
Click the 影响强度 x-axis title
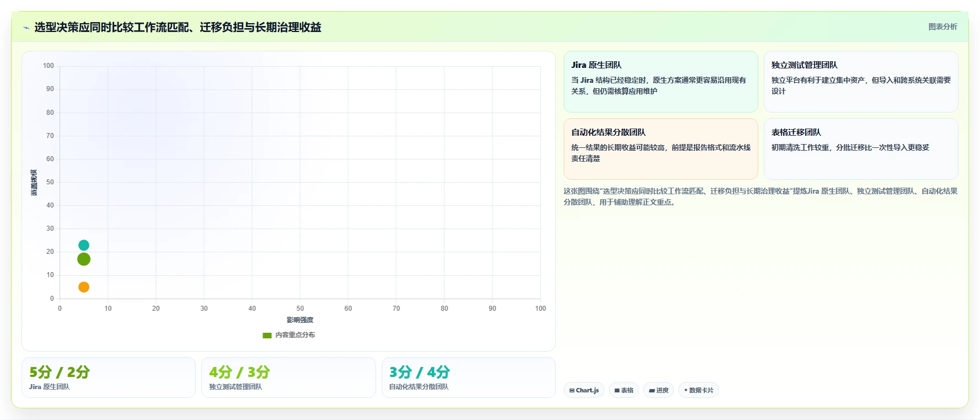coord(300,320)
